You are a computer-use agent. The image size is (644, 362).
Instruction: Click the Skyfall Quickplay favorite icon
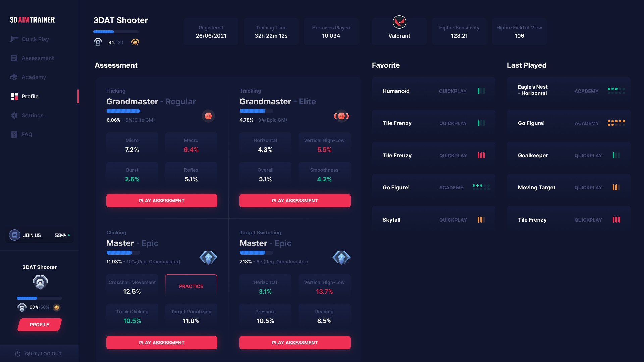pyautogui.click(x=480, y=220)
